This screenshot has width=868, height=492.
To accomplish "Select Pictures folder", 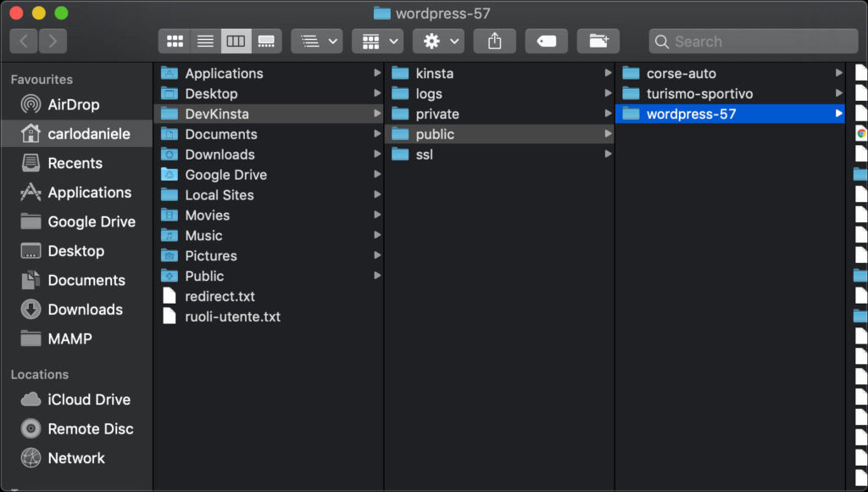I will tap(269, 255).
